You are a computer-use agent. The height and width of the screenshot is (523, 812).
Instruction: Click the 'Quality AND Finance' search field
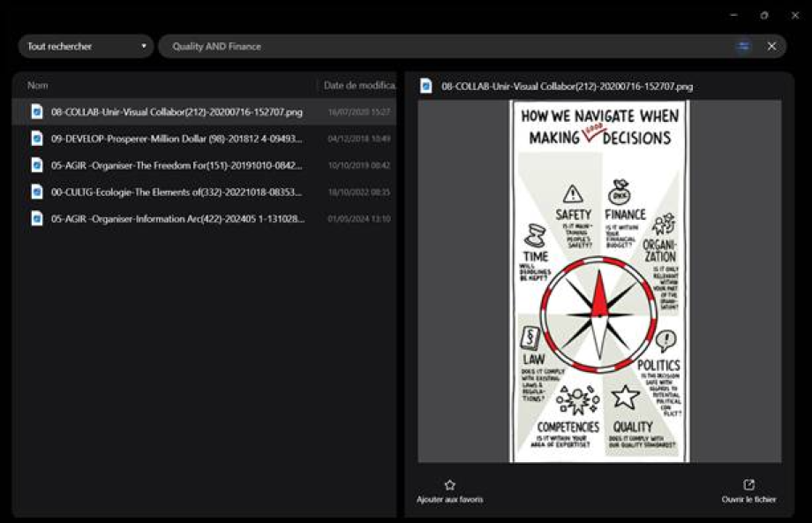point(441,46)
